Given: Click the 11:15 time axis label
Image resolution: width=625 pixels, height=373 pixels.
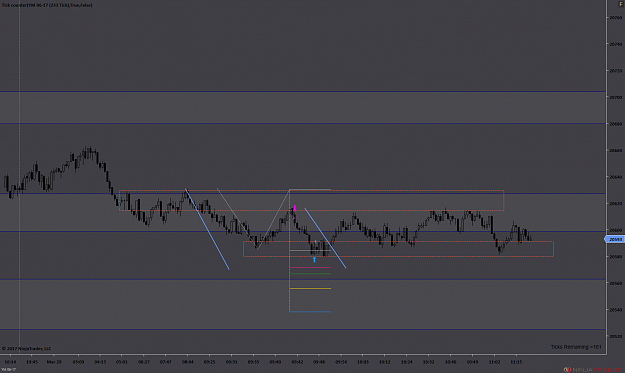Looking at the screenshot, I should point(516,362).
